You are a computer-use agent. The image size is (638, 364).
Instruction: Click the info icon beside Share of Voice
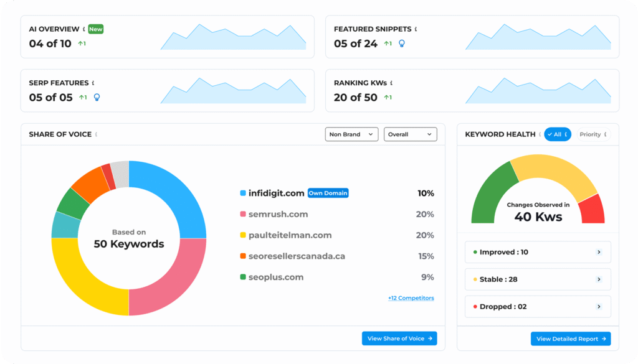(x=96, y=134)
